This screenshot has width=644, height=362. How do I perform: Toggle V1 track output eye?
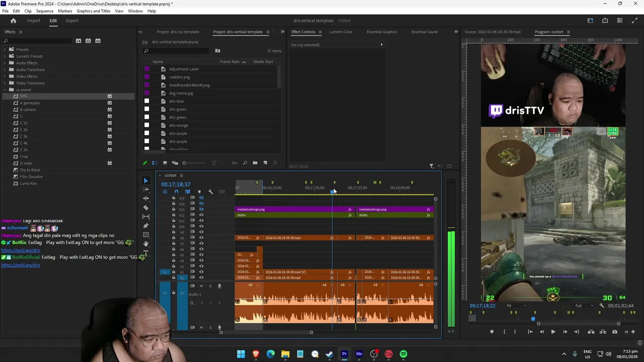(201, 278)
